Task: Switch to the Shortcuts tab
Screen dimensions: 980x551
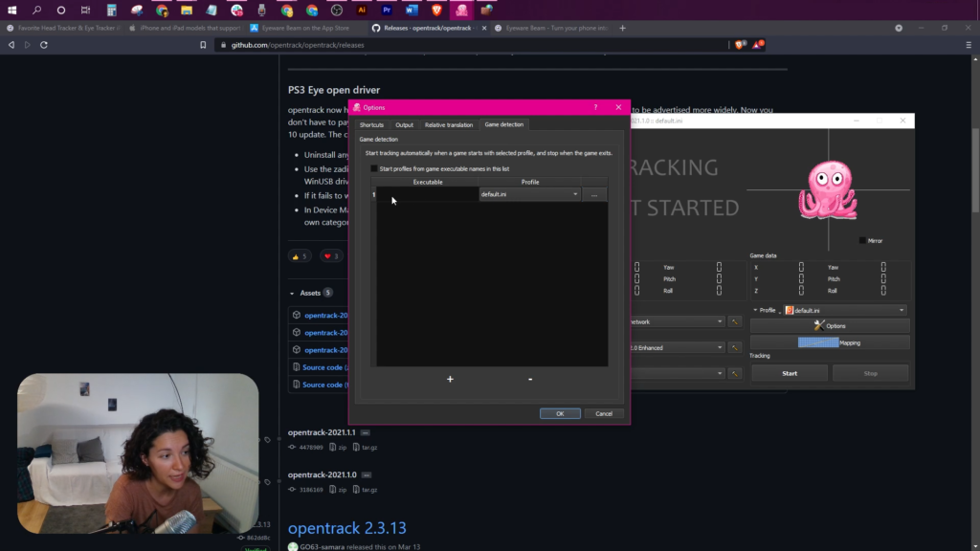Action: click(x=371, y=125)
